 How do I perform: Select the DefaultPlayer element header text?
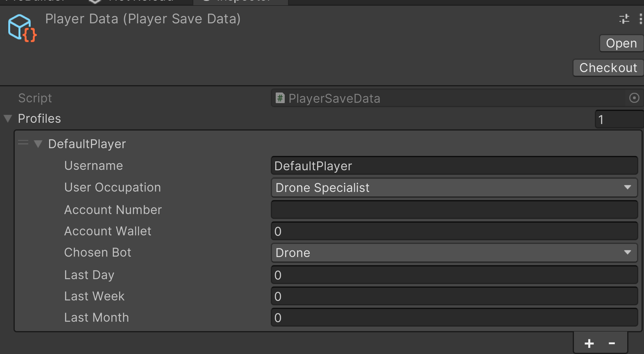[x=87, y=144]
